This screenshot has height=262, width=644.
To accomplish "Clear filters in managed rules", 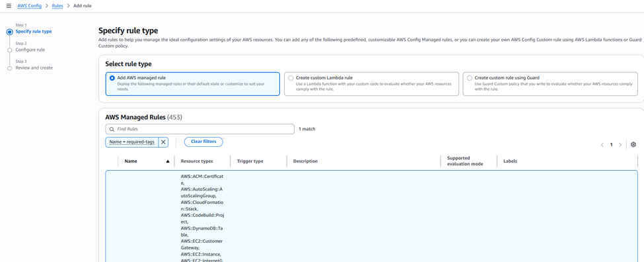I will tap(203, 142).
